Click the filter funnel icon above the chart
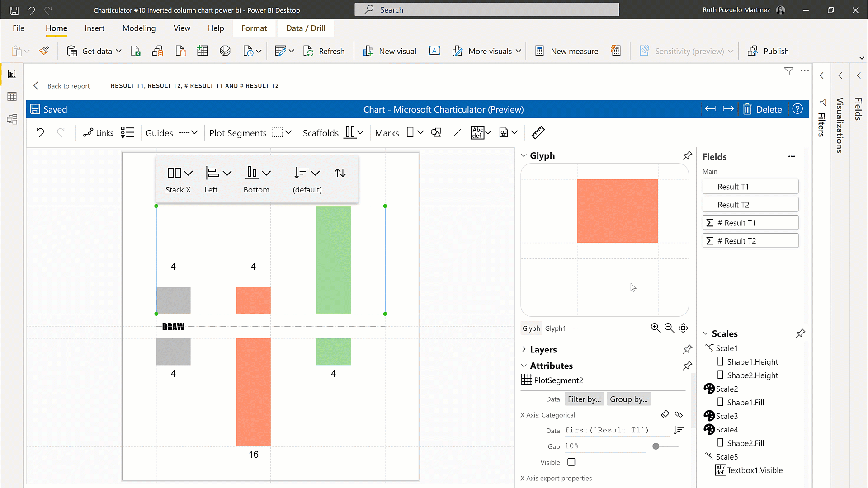Viewport: 868px width, 488px height. click(x=788, y=71)
